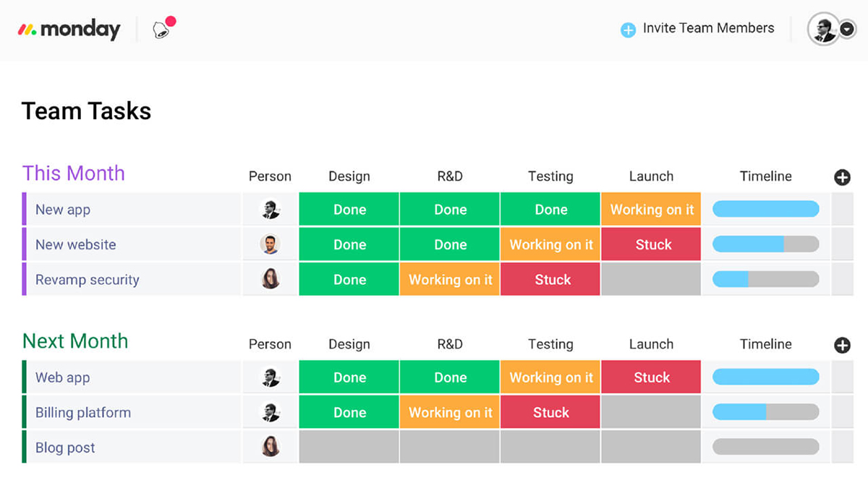Open the Billing platform task row
This screenshot has width=868, height=488.
tap(83, 413)
